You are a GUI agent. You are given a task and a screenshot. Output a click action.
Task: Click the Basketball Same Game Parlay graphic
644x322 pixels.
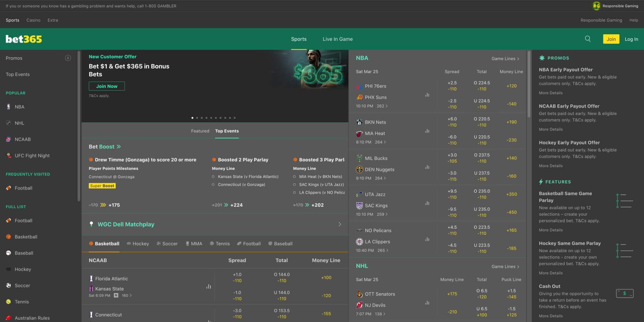pyautogui.click(x=625, y=201)
